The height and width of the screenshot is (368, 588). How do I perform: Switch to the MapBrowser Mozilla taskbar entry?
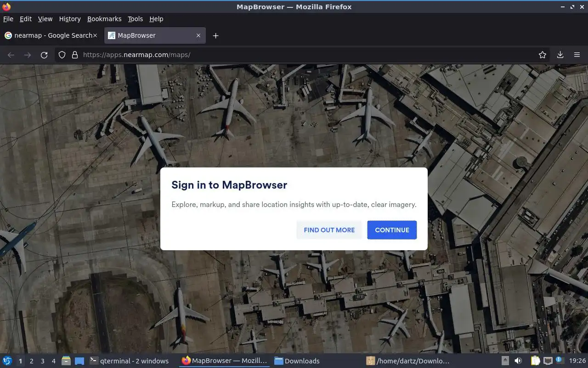point(225,361)
